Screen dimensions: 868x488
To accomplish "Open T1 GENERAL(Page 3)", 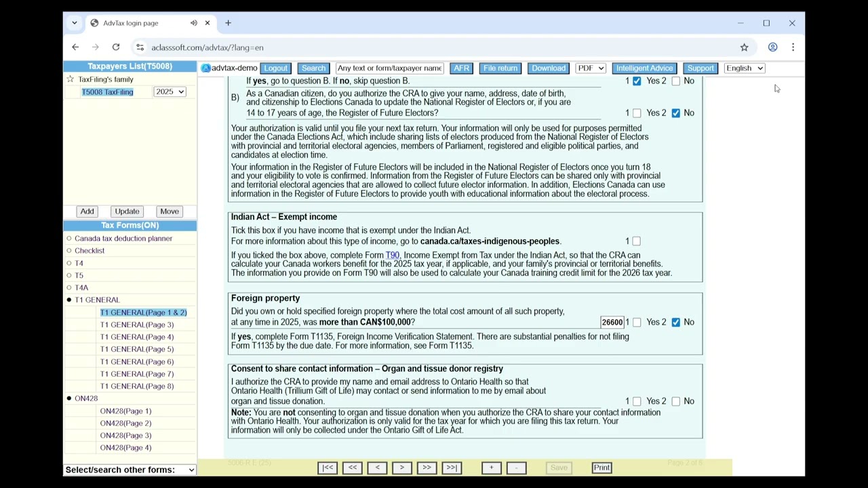I will (137, 325).
